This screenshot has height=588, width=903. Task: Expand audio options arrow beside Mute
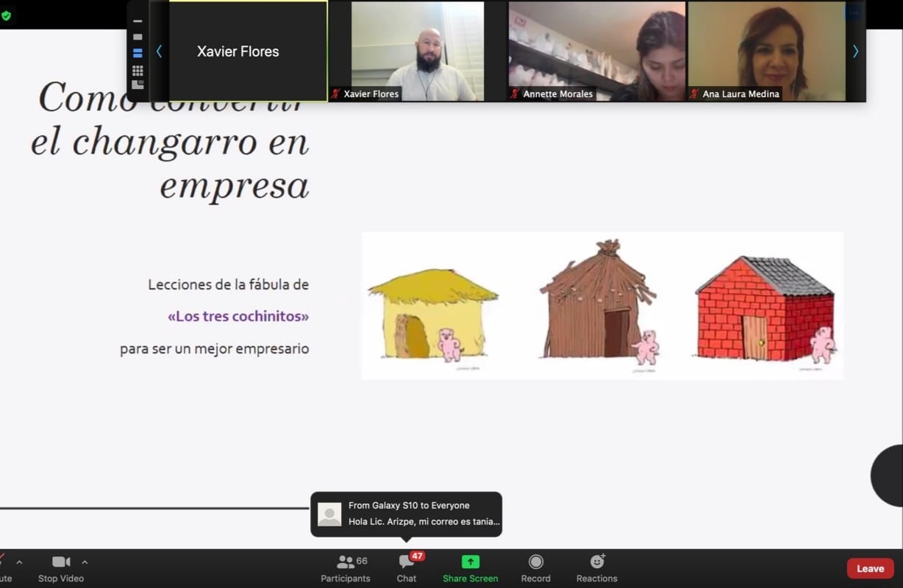point(19,562)
